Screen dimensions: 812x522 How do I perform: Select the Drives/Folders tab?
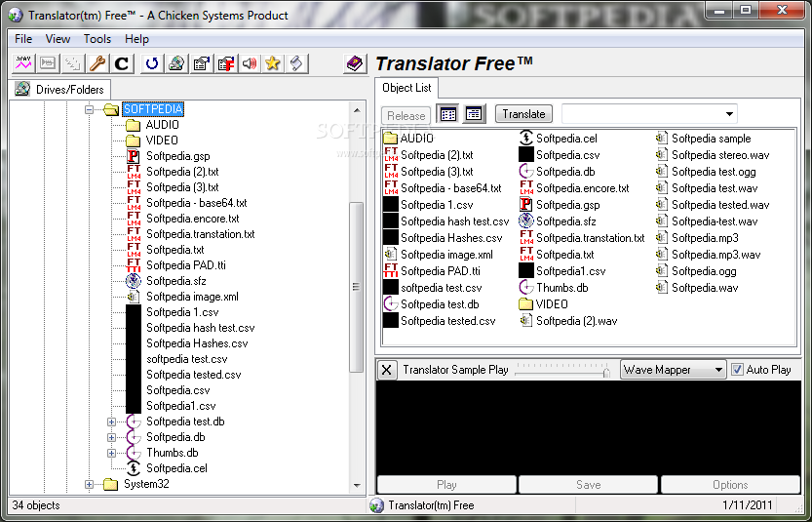click(x=60, y=89)
